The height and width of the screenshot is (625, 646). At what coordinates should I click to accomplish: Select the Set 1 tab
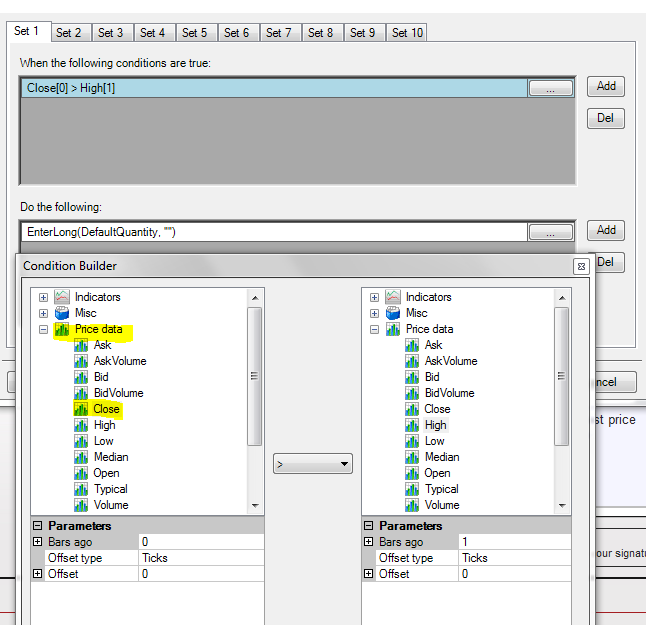(x=27, y=31)
